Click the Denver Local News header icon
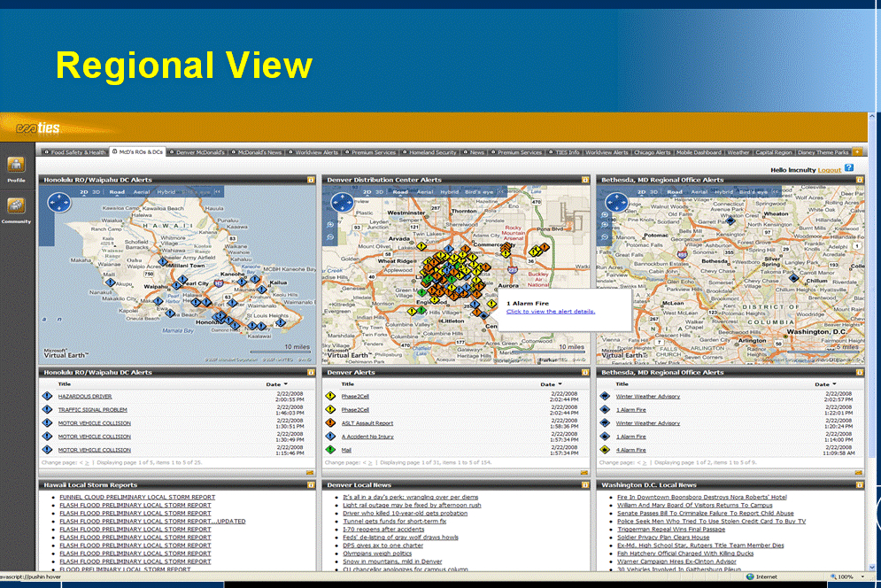The height and width of the screenshot is (588, 881). click(585, 484)
